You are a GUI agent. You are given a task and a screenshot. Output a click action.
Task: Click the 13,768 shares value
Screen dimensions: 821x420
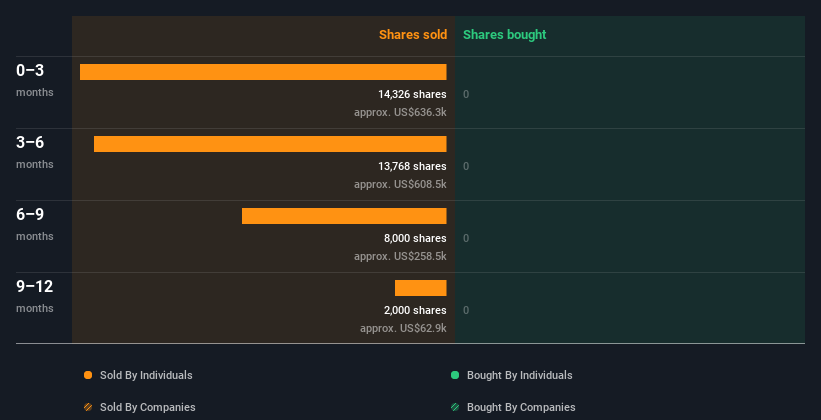click(412, 166)
